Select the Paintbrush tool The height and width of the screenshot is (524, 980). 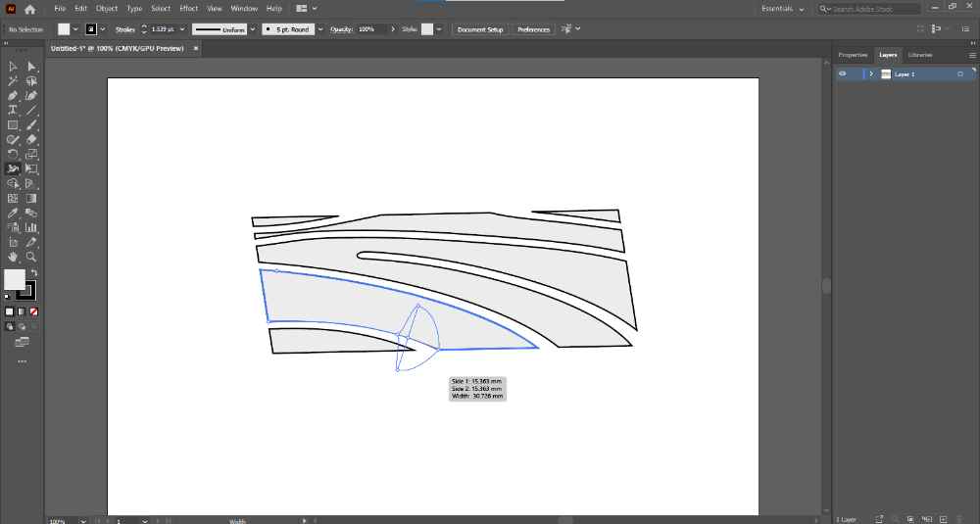coord(31,125)
